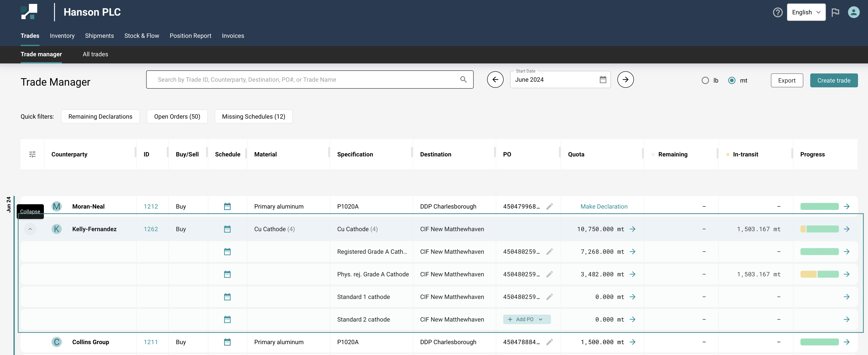Click the Create trade button
This screenshot has height=355, width=868.
pos(834,81)
